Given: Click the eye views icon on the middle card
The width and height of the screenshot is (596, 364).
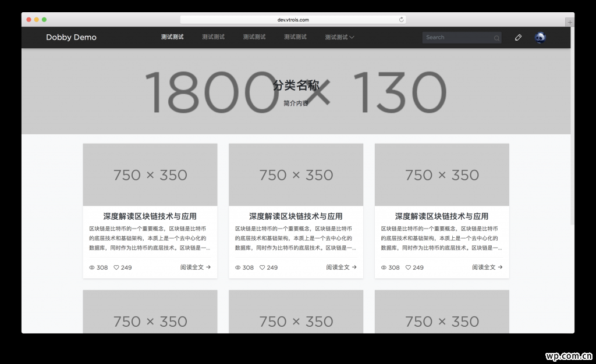Looking at the screenshot, I should (237, 267).
